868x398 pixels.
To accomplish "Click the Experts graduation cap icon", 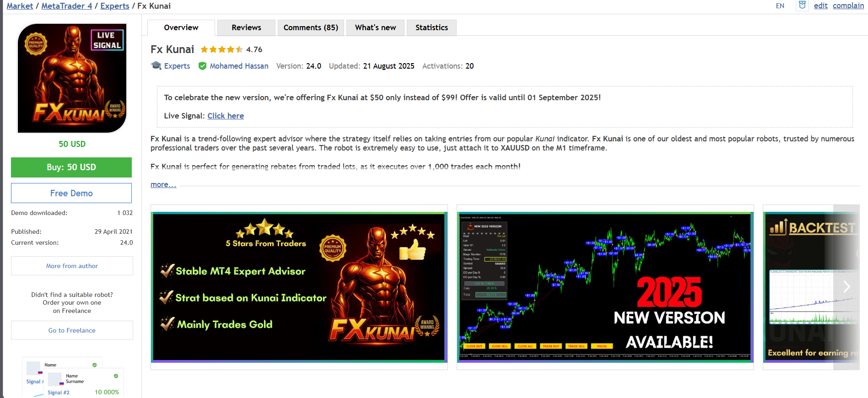I will point(156,66).
